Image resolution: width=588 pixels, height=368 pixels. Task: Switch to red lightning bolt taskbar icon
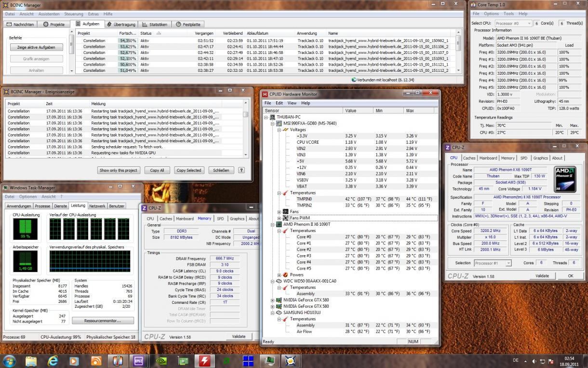[x=205, y=361]
